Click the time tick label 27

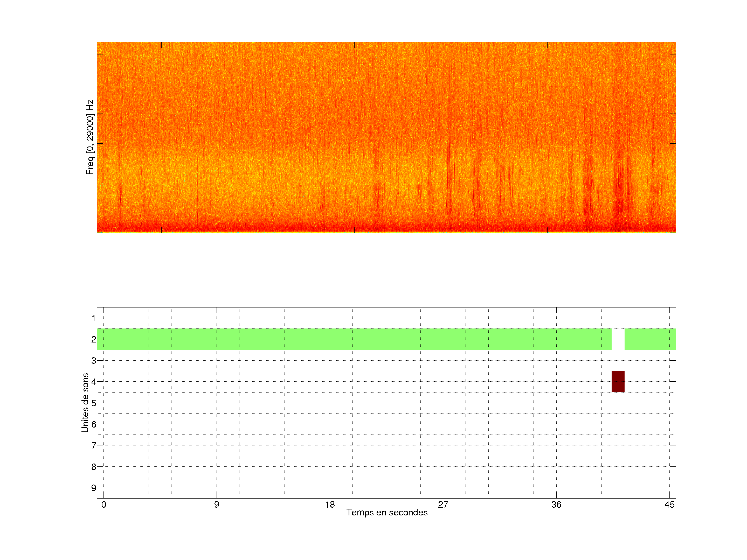coord(443,504)
